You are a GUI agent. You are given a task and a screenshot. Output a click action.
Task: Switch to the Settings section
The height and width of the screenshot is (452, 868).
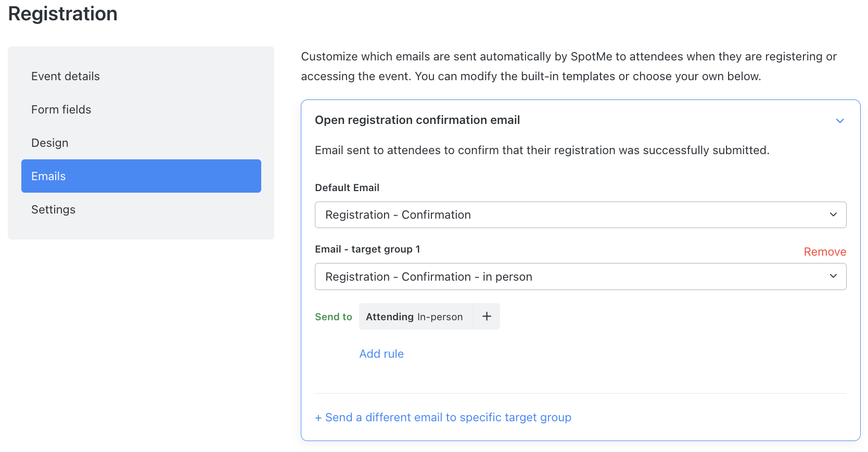(53, 209)
